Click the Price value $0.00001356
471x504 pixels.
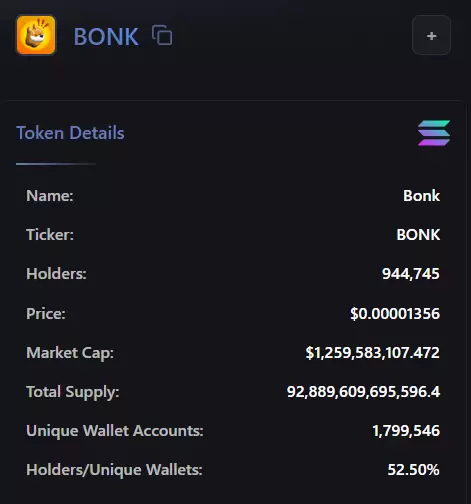(395, 314)
